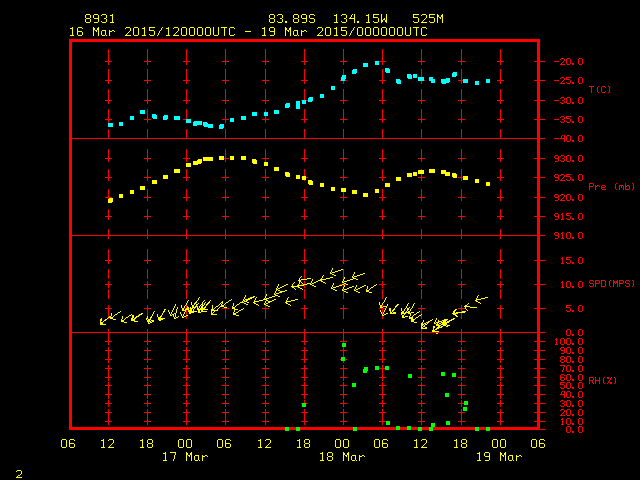Click the 920.0 pressure tick value
The image size is (640, 480).
pyautogui.click(x=569, y=198)
